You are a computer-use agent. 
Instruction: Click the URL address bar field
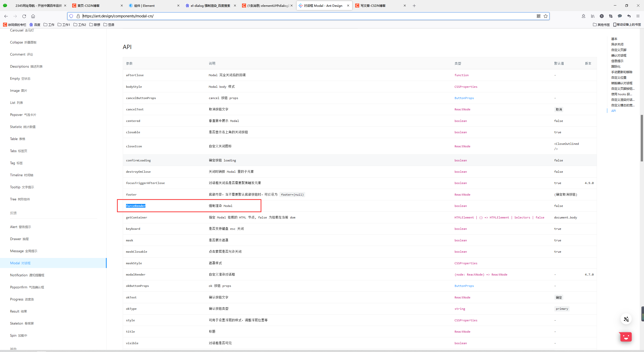(302, 16)
